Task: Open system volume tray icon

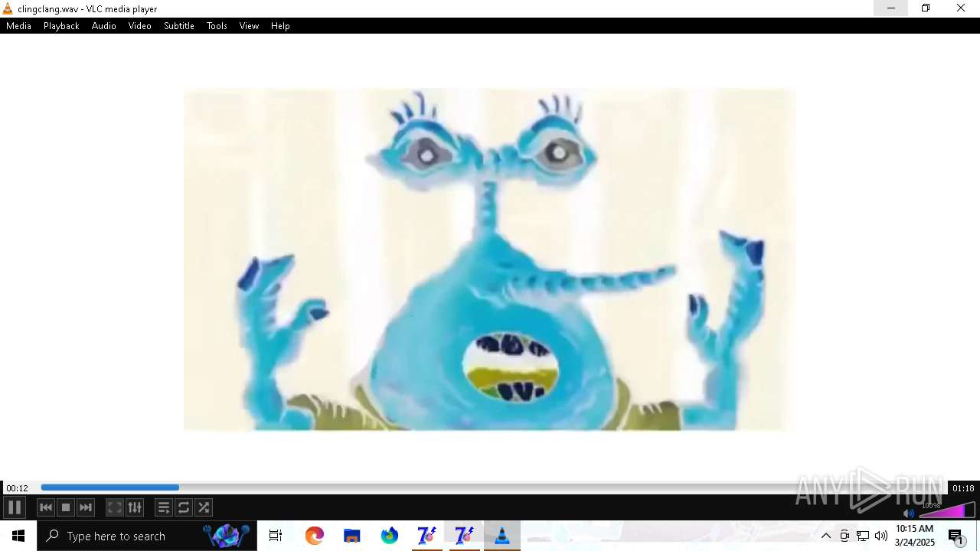Action: pyautogui.click(x=881, y=536)
